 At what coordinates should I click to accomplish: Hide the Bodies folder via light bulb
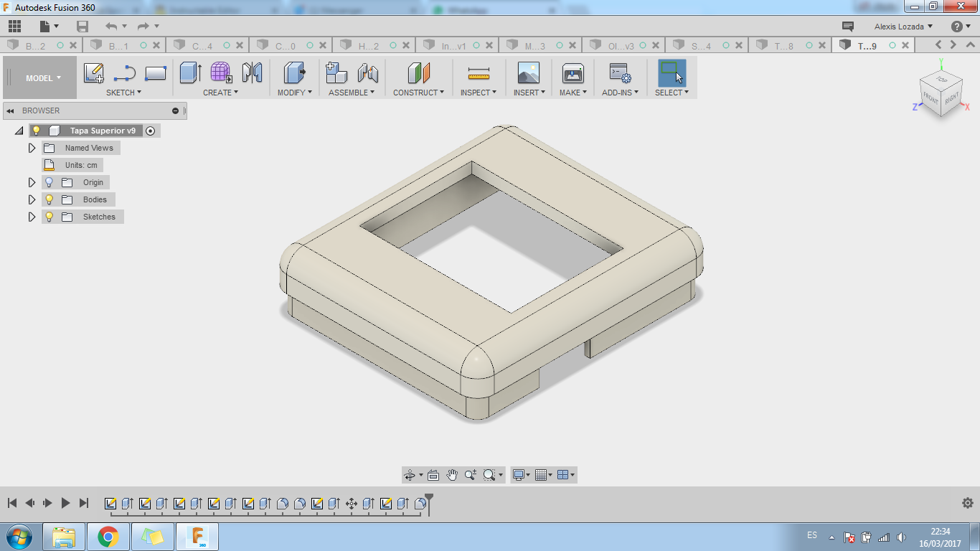pyautogui.click(x=50, y=200)
